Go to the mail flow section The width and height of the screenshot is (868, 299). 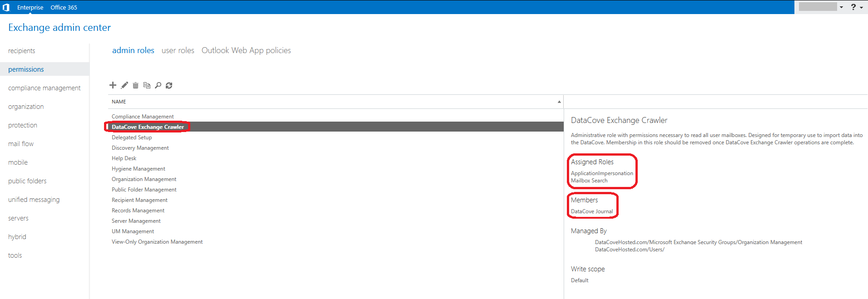point(21,144)
